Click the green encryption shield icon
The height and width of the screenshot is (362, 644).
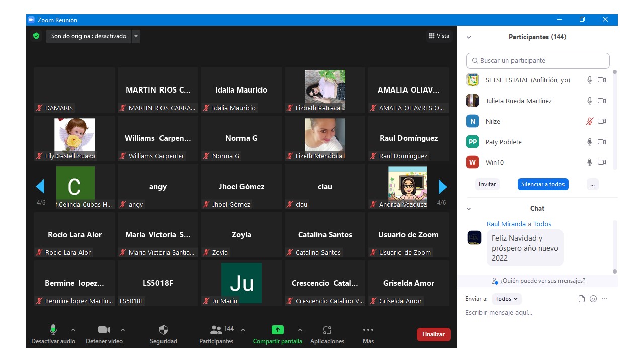(36, 36)
